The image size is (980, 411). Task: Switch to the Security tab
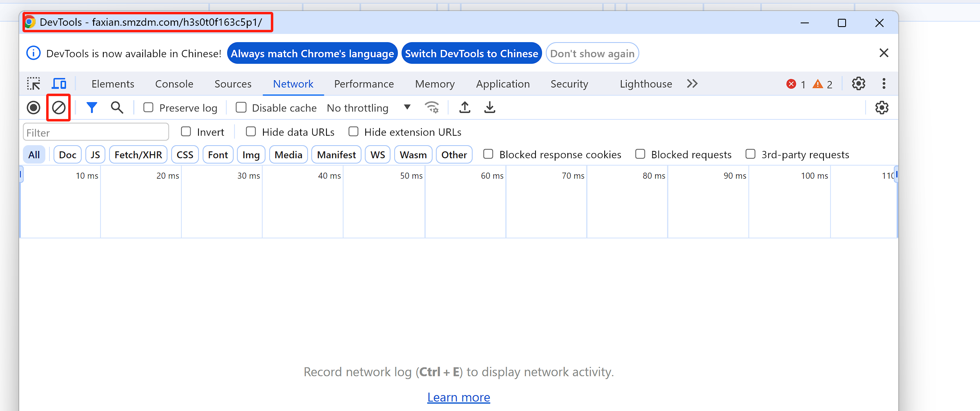point(569,84)
